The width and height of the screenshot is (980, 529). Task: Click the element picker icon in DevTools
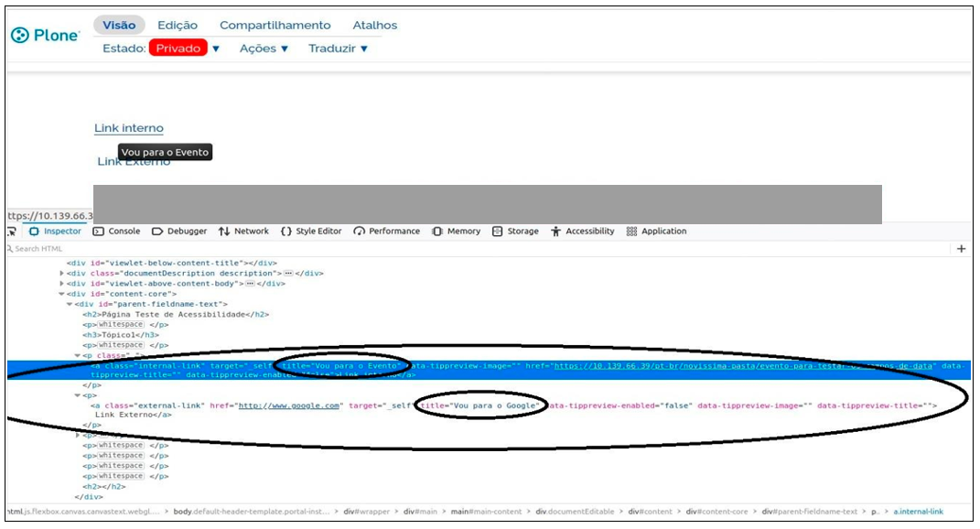(x=11, y=232)
